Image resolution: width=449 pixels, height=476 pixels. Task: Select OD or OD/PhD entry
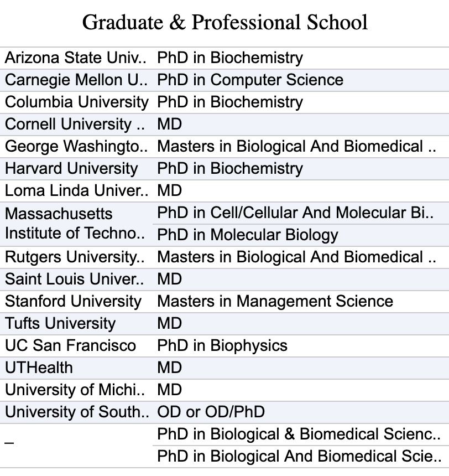[x=211, y=412]
